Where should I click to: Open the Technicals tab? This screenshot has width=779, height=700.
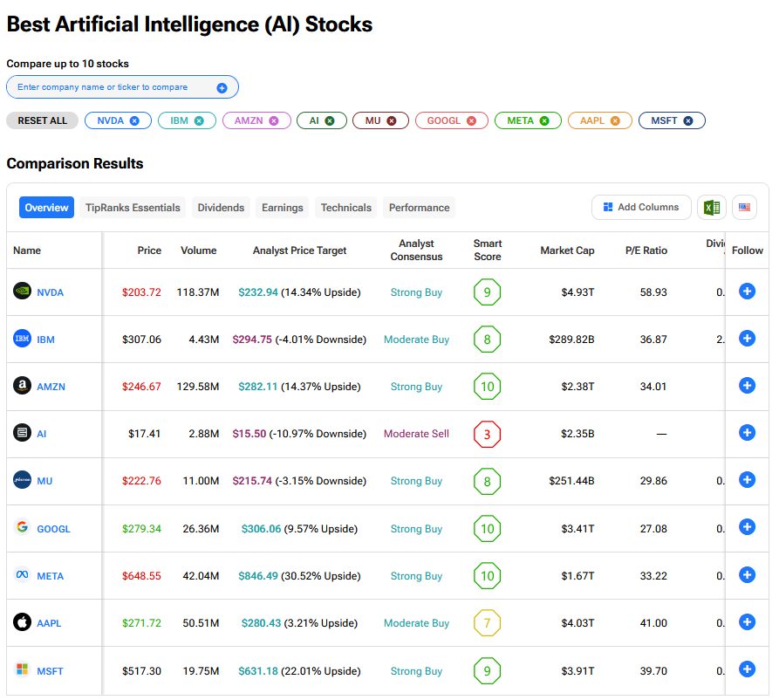(345, 208)
